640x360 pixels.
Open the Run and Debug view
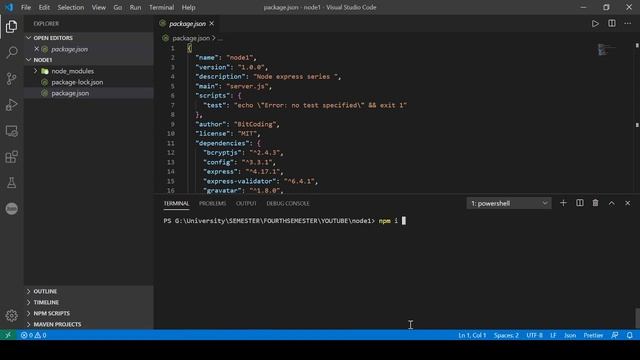pyautogui.click(x=11, y=105)
